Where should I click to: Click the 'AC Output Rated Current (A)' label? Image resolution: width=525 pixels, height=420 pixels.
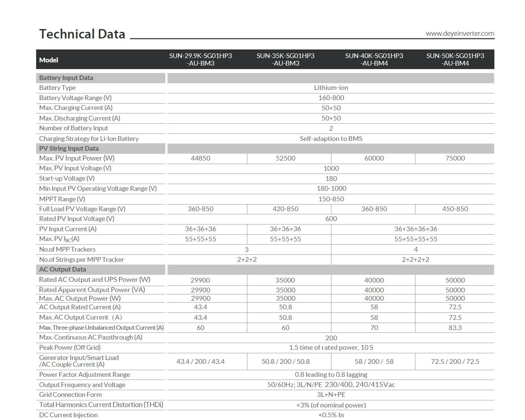point(80,307)
